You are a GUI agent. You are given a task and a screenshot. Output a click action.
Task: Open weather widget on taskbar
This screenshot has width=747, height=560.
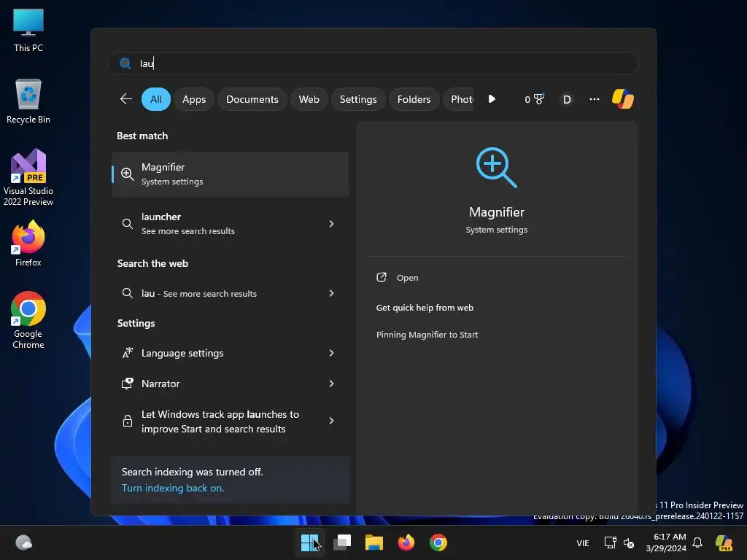point(24,542)
